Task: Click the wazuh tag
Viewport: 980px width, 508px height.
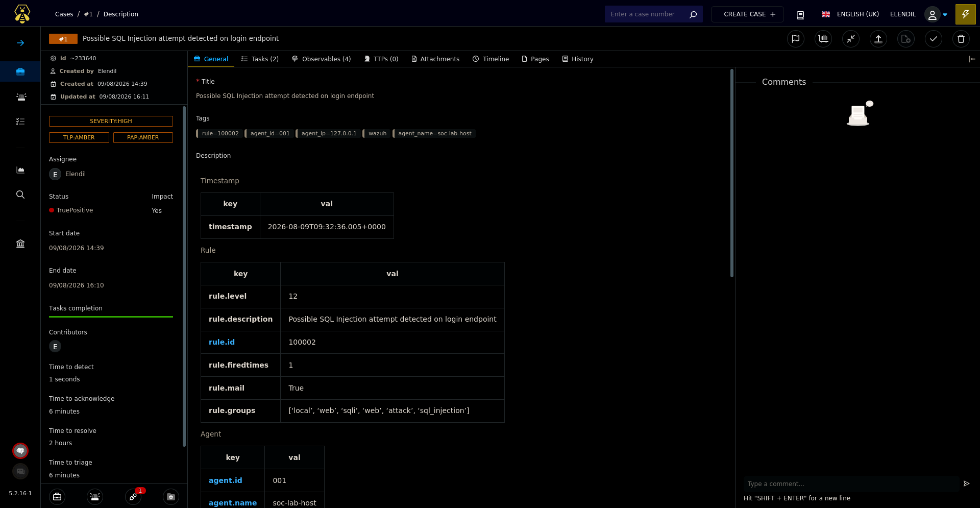Action: point(377,134)
